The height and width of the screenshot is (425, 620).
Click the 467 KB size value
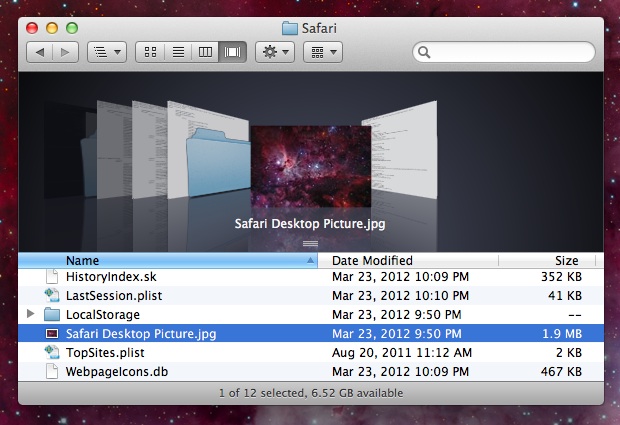tap(561, 372)
